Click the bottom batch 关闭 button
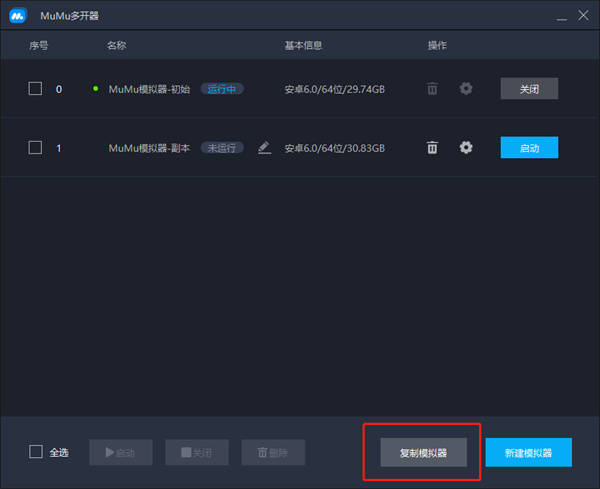Viewport: 600px width, 489px height. coord(197,453)
